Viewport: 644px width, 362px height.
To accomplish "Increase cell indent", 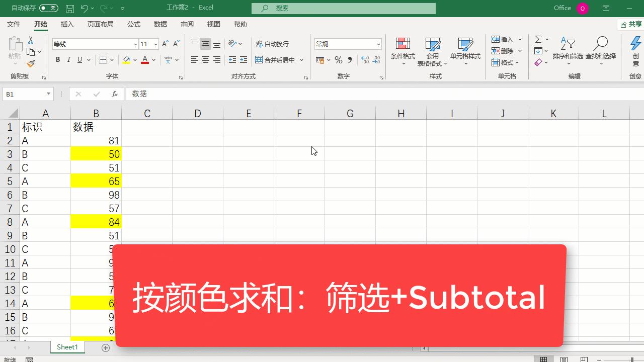I will tap(244, 60).
